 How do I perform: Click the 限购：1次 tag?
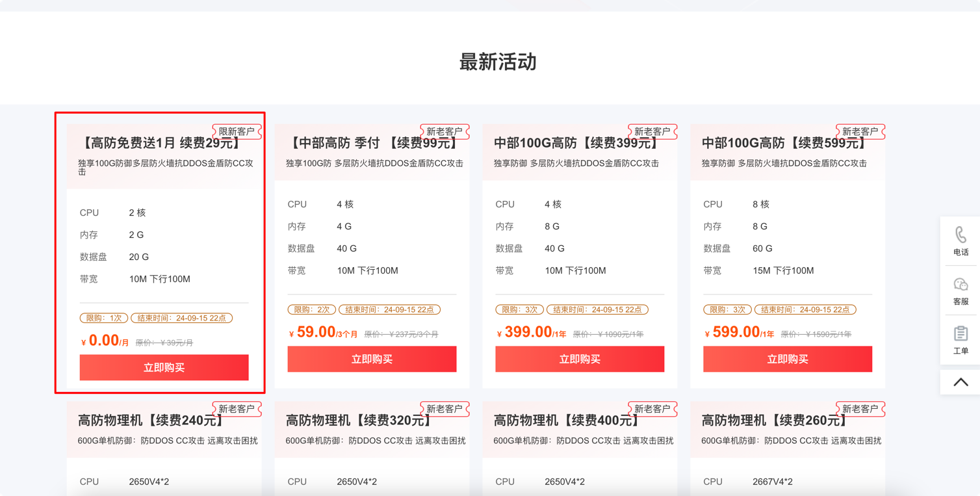click(104, 318)
